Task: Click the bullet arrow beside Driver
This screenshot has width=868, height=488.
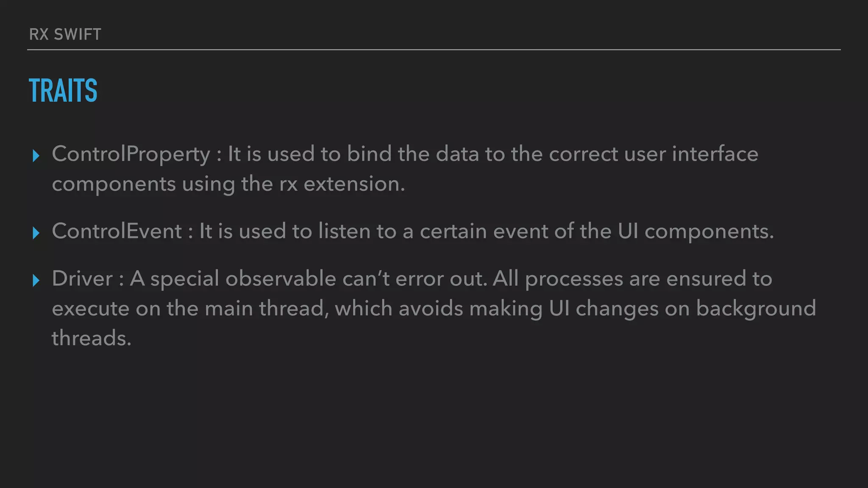Action: 36,280
